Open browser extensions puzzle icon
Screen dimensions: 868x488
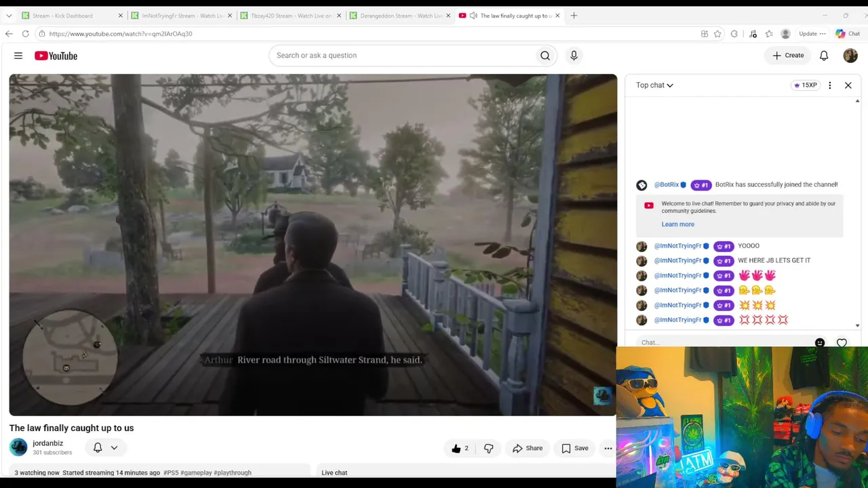[734, 34]
